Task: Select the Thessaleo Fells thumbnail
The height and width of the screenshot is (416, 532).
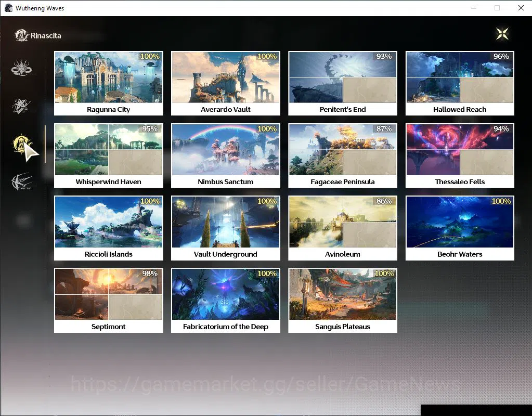Action: pyautogui.click(x=460, y=150)
